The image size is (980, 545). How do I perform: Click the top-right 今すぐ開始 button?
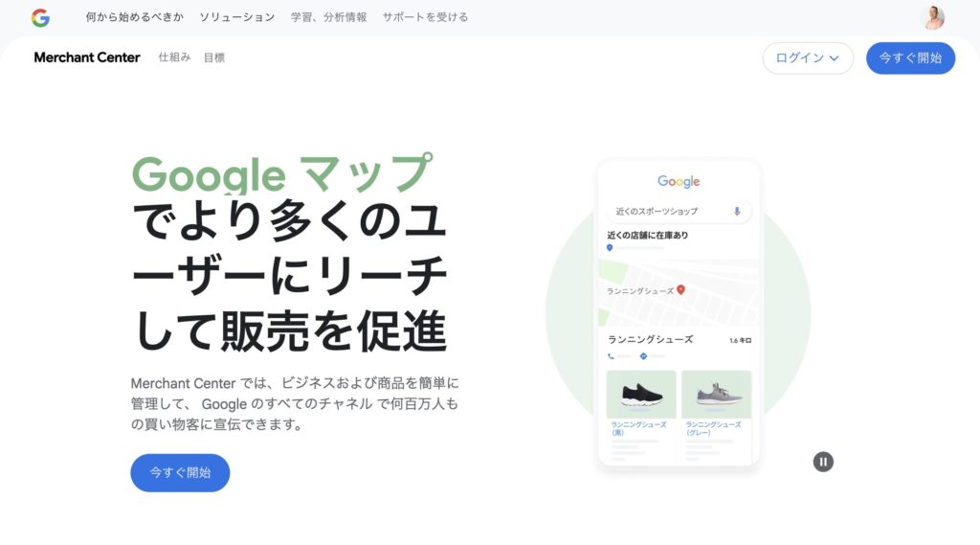[x=910, y=58]
